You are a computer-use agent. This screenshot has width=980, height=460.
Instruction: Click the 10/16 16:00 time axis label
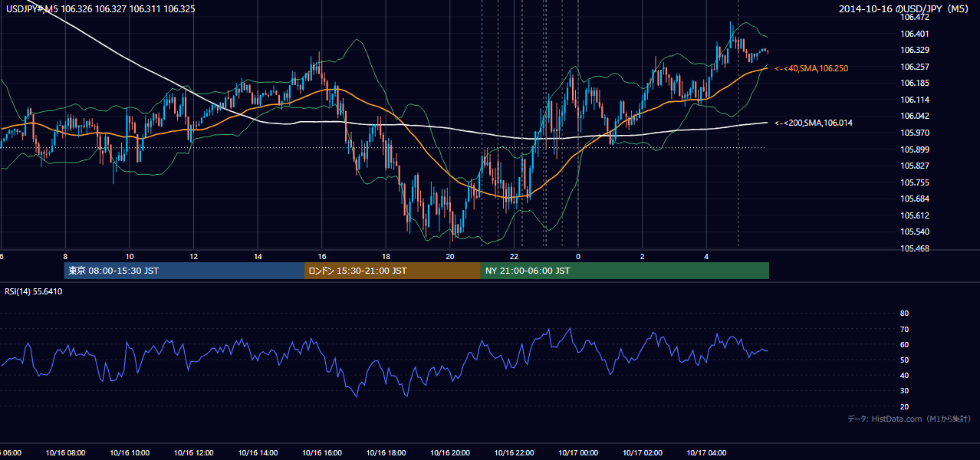point(322,453)
